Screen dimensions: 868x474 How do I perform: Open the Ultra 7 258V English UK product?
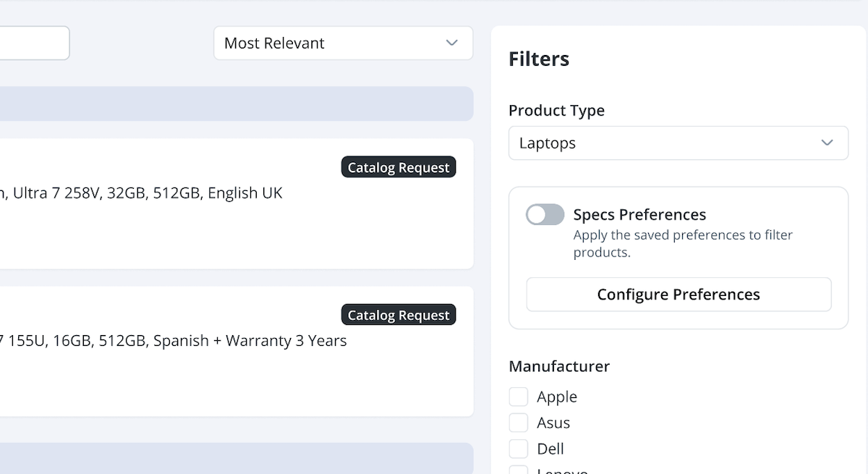(145, 193)
